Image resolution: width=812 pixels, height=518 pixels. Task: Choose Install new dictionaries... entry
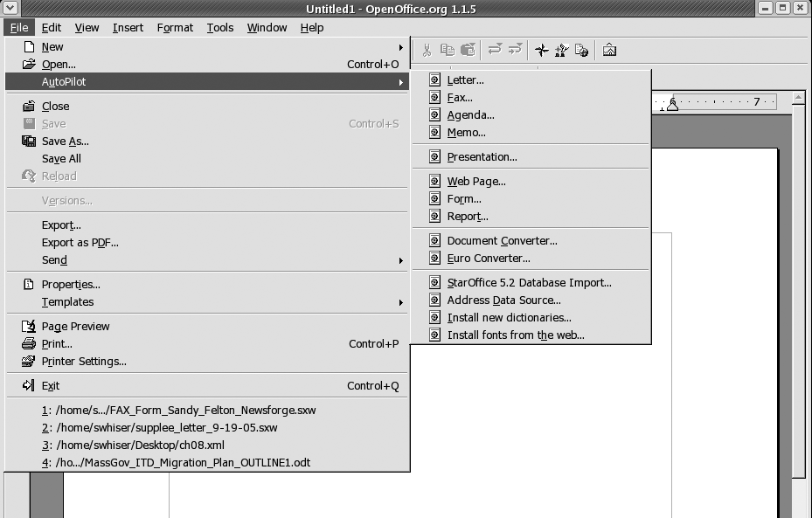[531, 318]
